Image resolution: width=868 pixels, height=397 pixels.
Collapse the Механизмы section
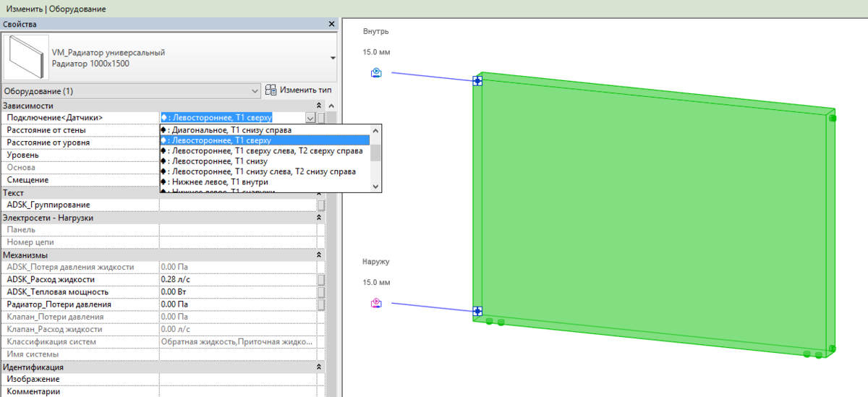(320, 255)
